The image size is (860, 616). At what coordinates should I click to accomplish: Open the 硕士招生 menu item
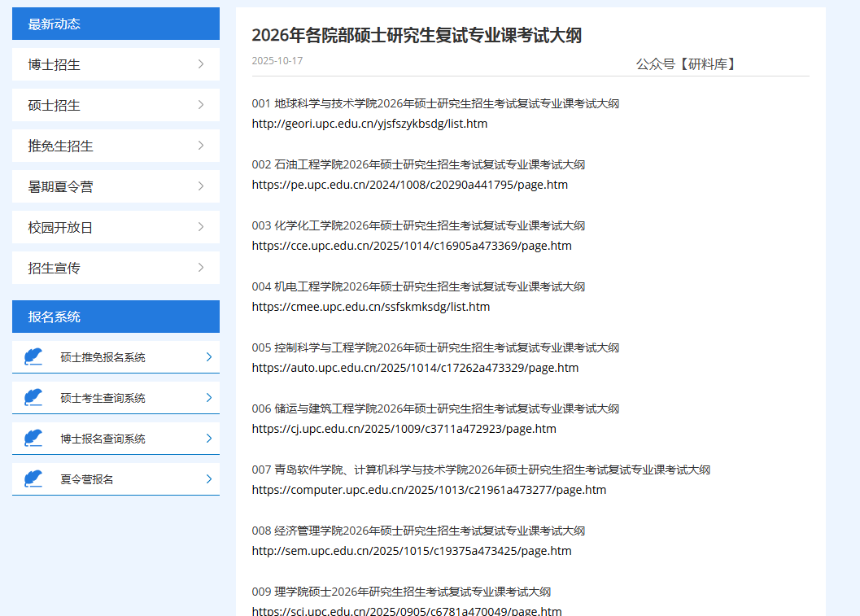click(54, 105)
